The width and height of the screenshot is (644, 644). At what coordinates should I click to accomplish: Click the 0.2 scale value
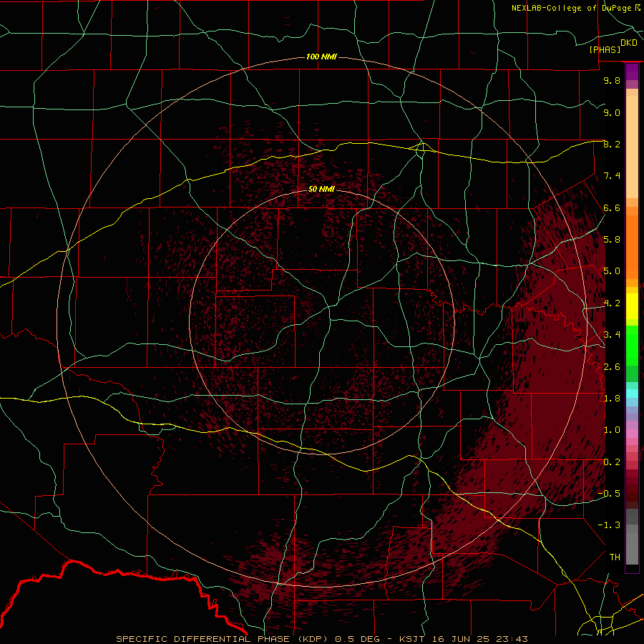(612, 462)
